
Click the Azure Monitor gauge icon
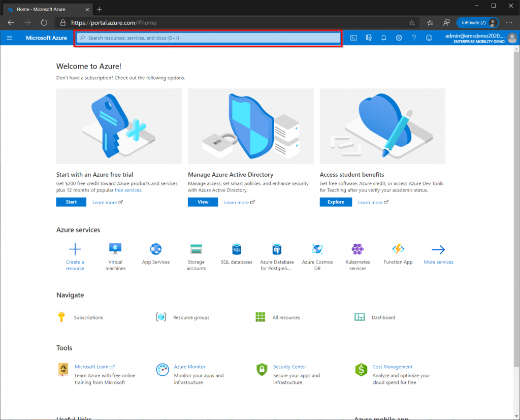tap(162, 370)
